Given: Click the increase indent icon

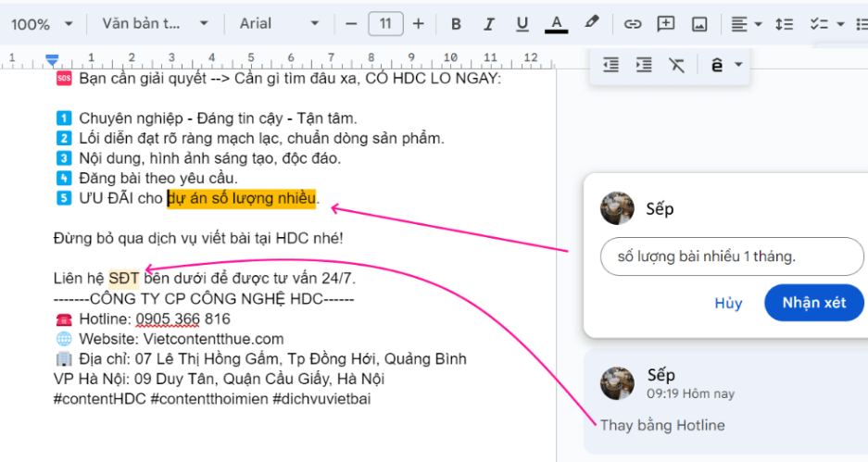Looking at the screenshot, I should [644, 65].
